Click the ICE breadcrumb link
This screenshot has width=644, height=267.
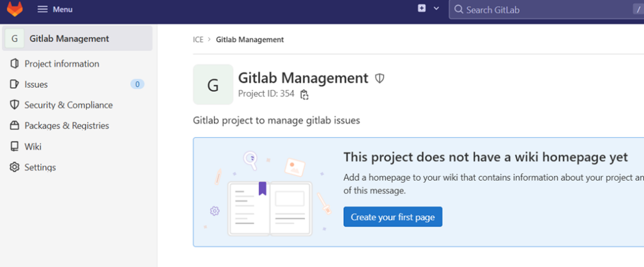point(198,40)
